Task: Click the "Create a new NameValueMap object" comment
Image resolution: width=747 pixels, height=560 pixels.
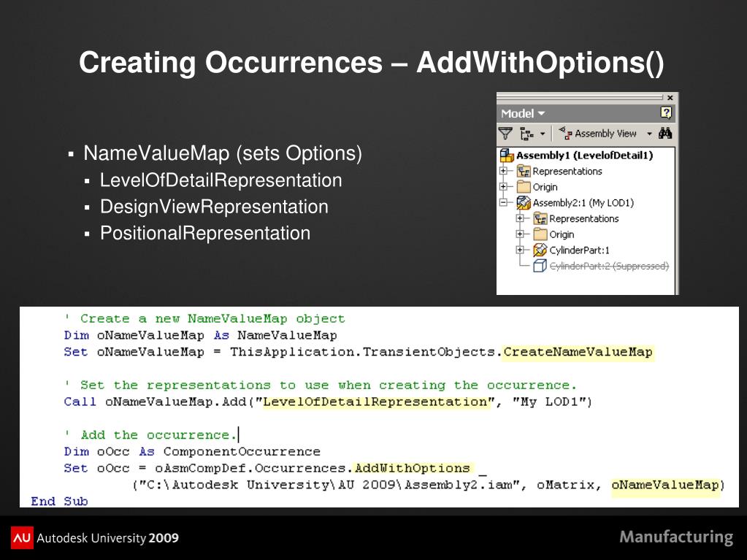Action: (204, 319)
